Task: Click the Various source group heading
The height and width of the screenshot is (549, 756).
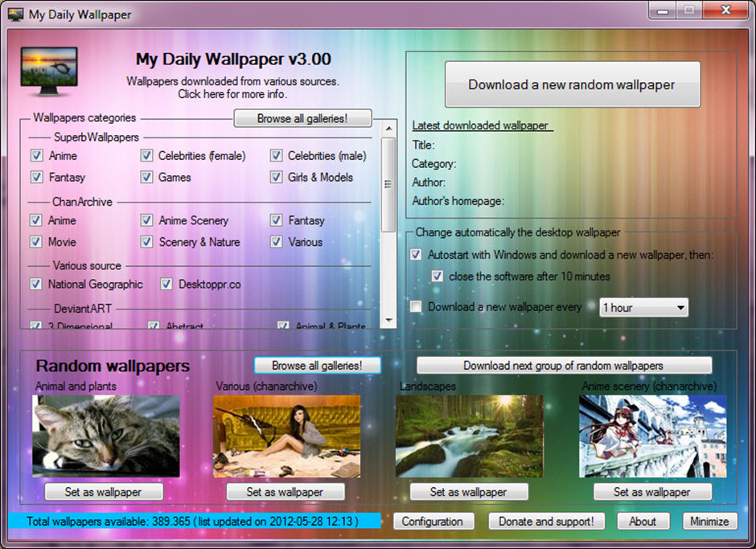Action: pyautogui.click(x=88, y=265)
